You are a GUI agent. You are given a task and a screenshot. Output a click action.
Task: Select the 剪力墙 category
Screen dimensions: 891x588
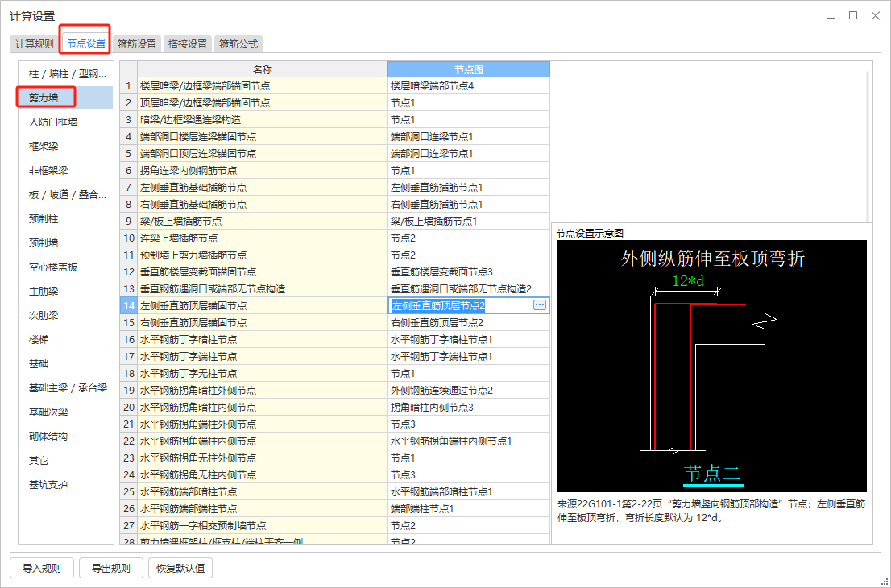[66, 97]
